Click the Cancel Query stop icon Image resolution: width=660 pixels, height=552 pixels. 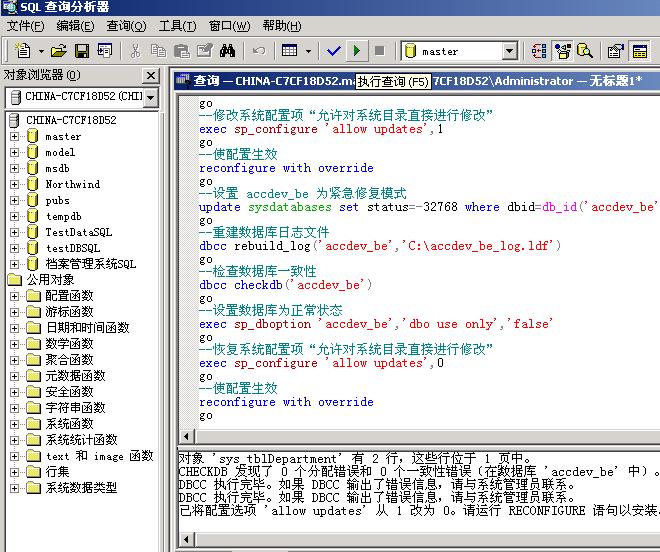coord(379,51)
